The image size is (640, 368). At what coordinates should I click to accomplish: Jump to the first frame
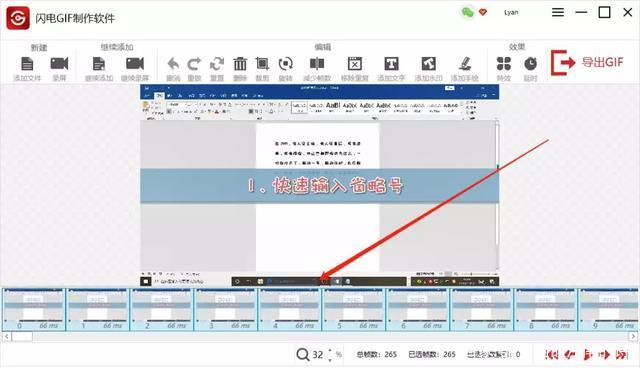tap(551, 355)
